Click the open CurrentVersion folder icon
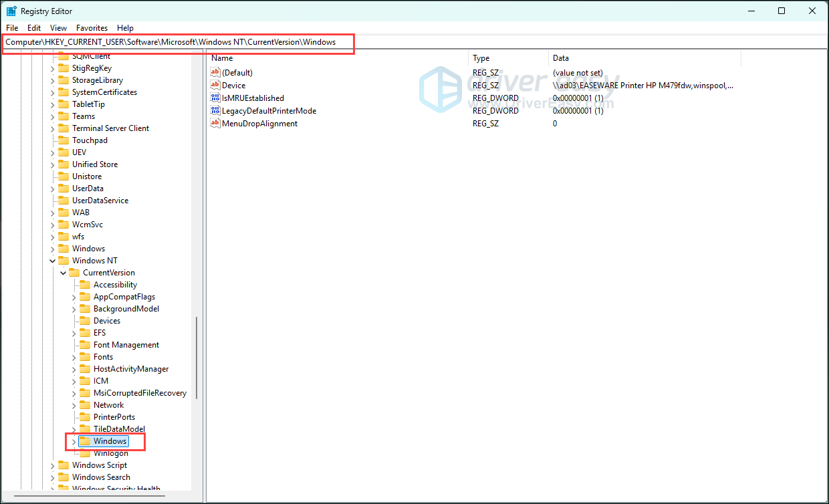The image size is (829, 504). [x=74, y=273]
